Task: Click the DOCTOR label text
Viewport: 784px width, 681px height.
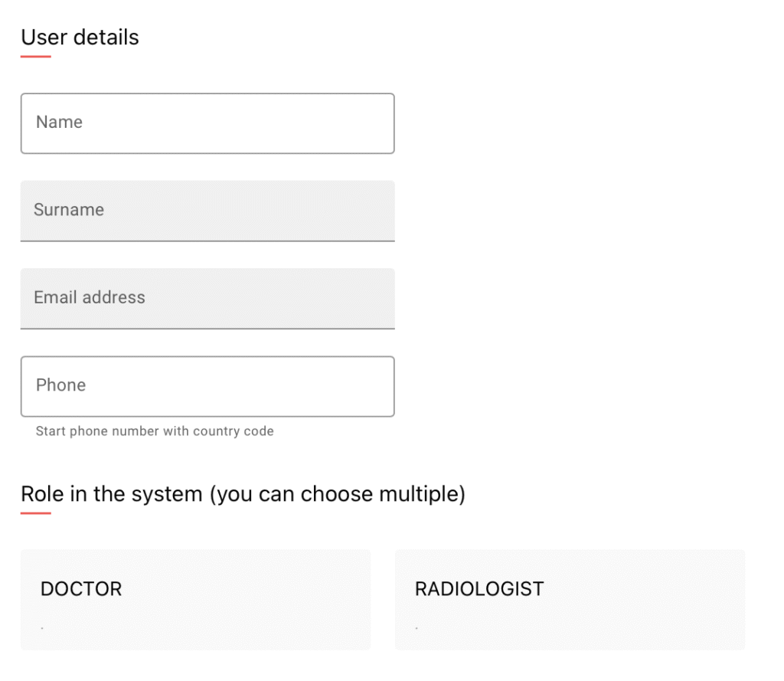Action: 81,589
